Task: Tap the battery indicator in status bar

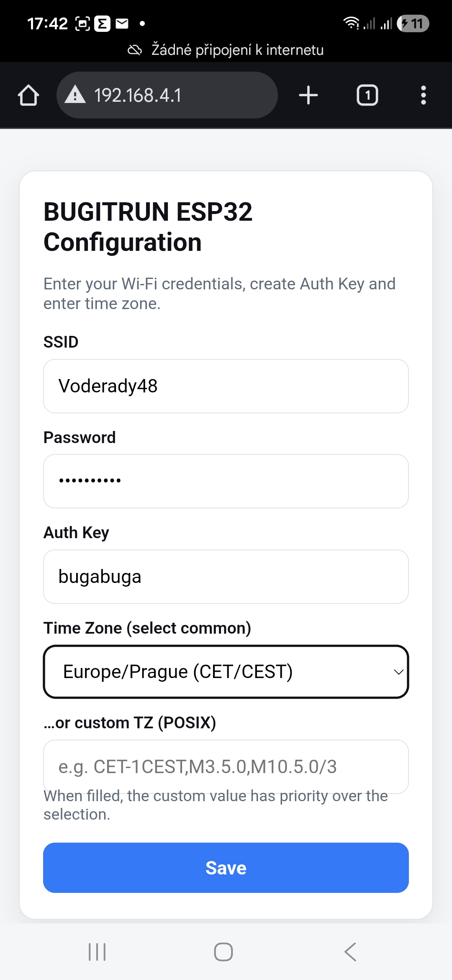Action: click(413, 23)
